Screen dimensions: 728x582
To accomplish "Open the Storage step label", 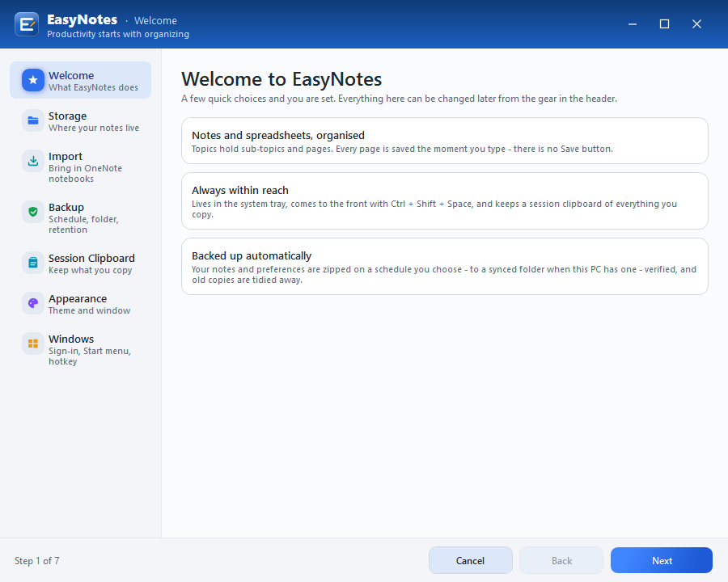I will click(67, 116).
